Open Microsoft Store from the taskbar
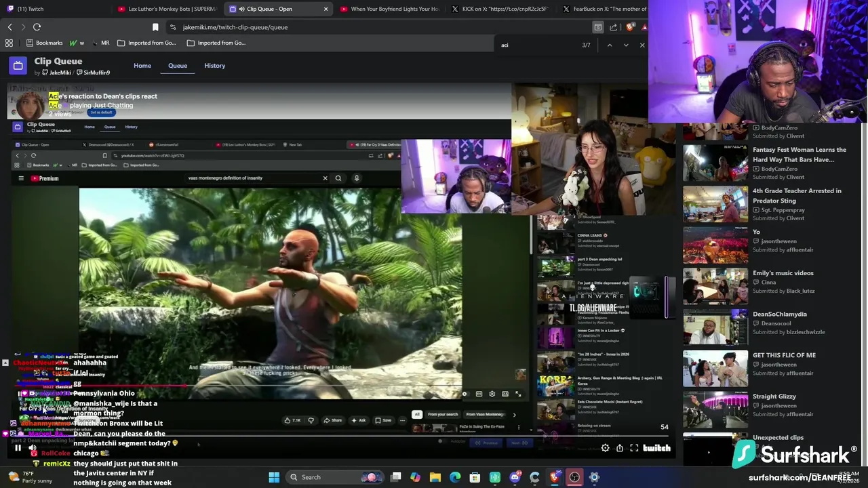The width and height of the screenshot is (868, 488). [475, 477]
